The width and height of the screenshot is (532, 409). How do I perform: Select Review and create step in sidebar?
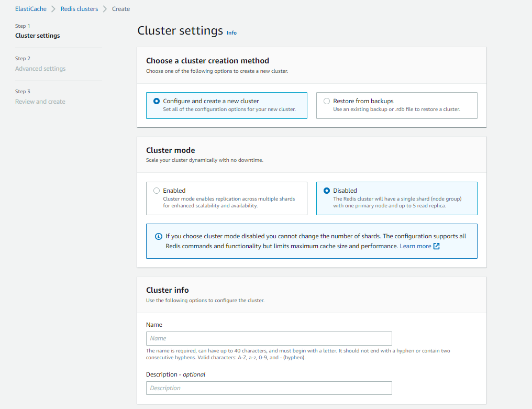click(x=40, y=102)
